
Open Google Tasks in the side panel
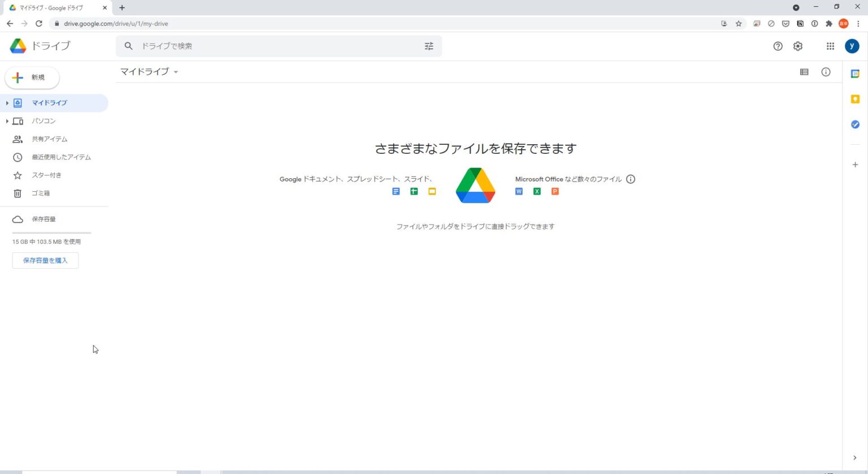click(855, 124)
